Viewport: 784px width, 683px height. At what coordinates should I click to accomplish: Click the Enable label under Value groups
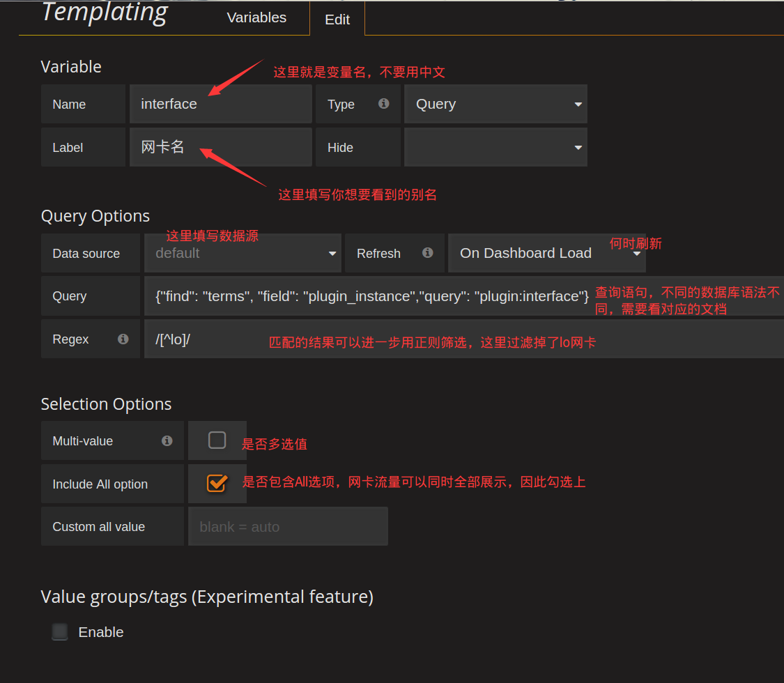[x=101, y=632]
